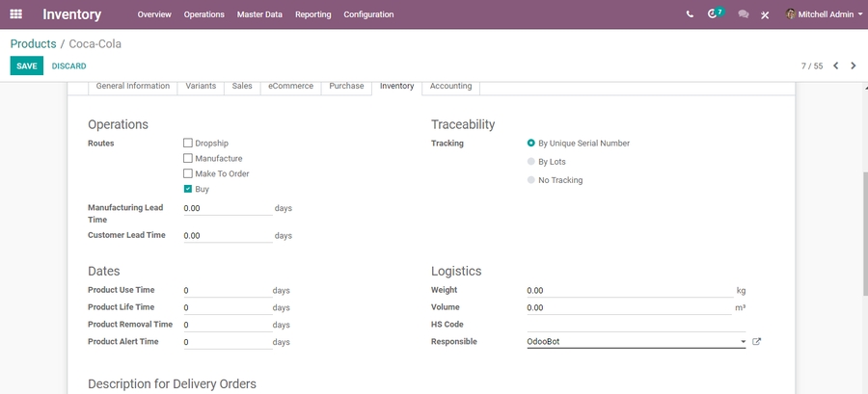
Task: Go to the next product record arrow
Action: 854,66
